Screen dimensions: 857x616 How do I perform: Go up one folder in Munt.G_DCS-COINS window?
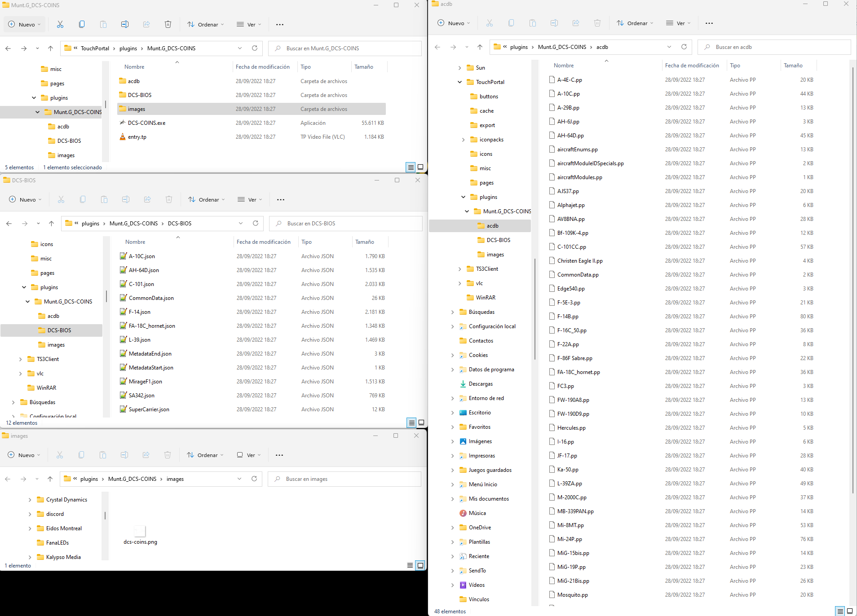50,48
